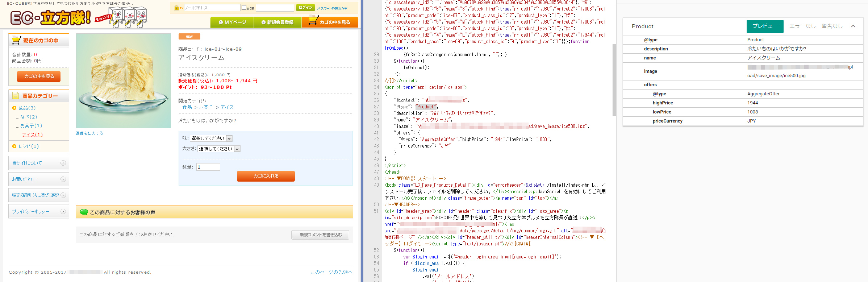The width and height of the screenshot is (868, 282).
Task: Open the カゴの中を見る header tab
Action: tap(330, 22)
